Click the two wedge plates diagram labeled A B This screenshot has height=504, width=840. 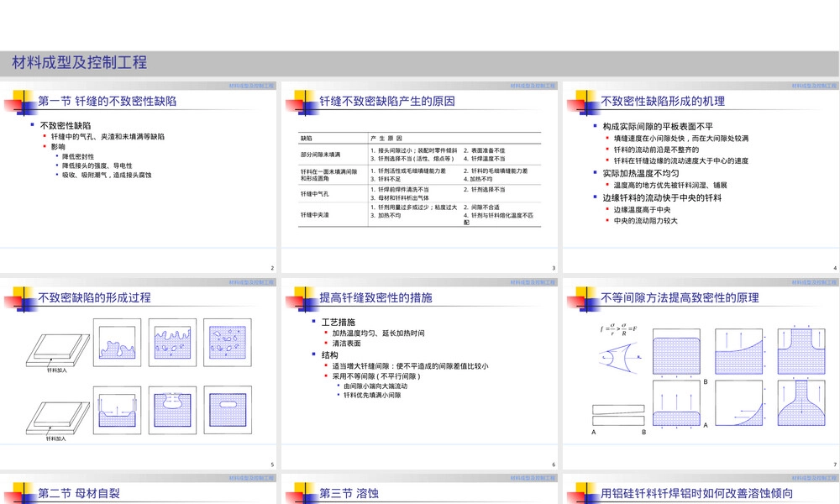click(x=618, y=415)
